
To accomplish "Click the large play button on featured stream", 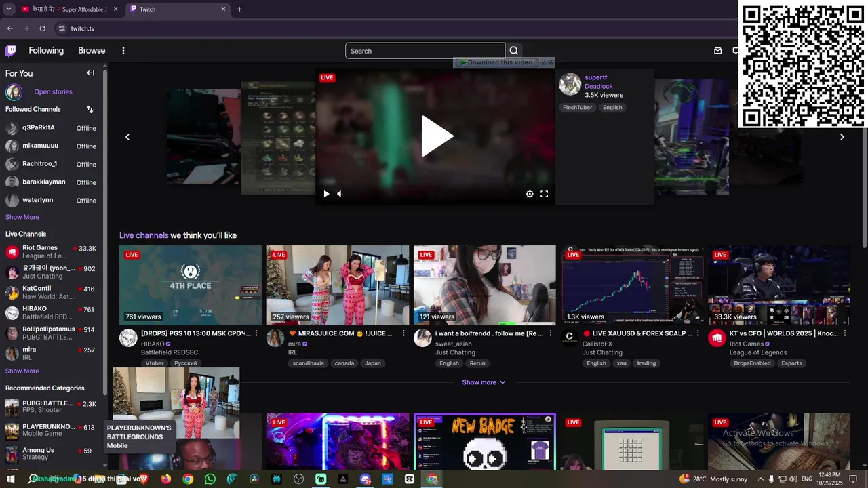I will click(x=437, y=136).
